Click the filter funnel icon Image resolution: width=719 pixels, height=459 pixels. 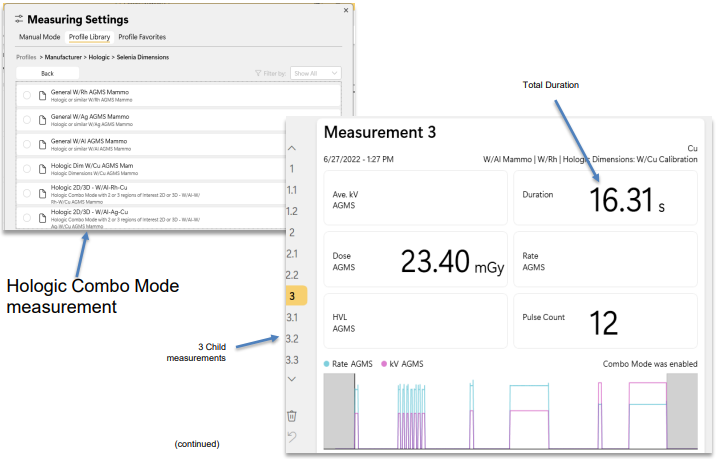pyautogui.click(x=259, y=73)
